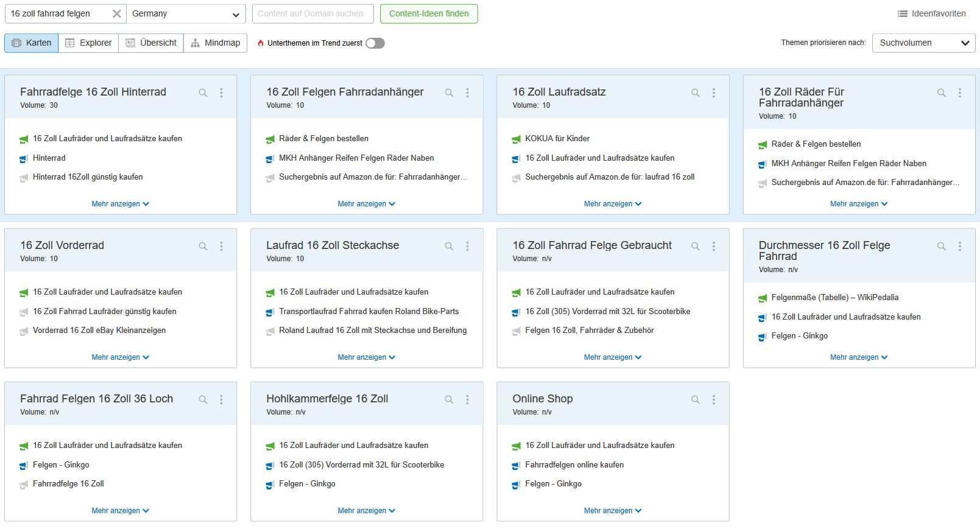Expand Mehr anzeigen on 16 Zoll Felgen Fahrradanhänger
The width and height of the screenshot is (980, 529).
click(366, 204)
